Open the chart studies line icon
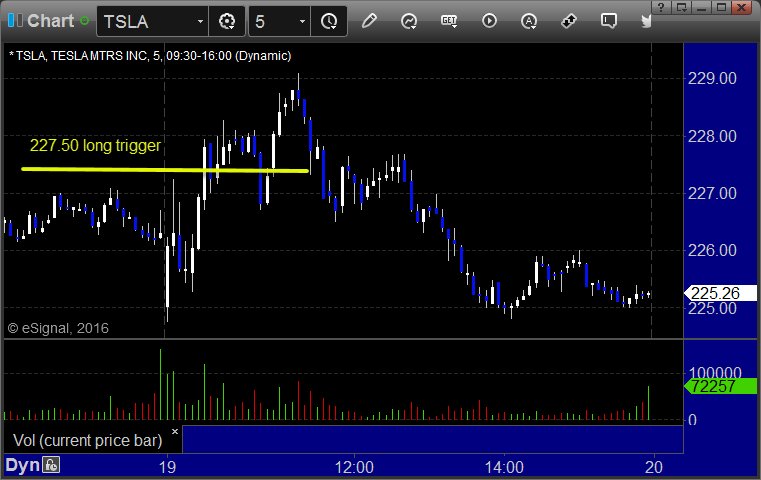The image size is (761, 480). point(409,21)
